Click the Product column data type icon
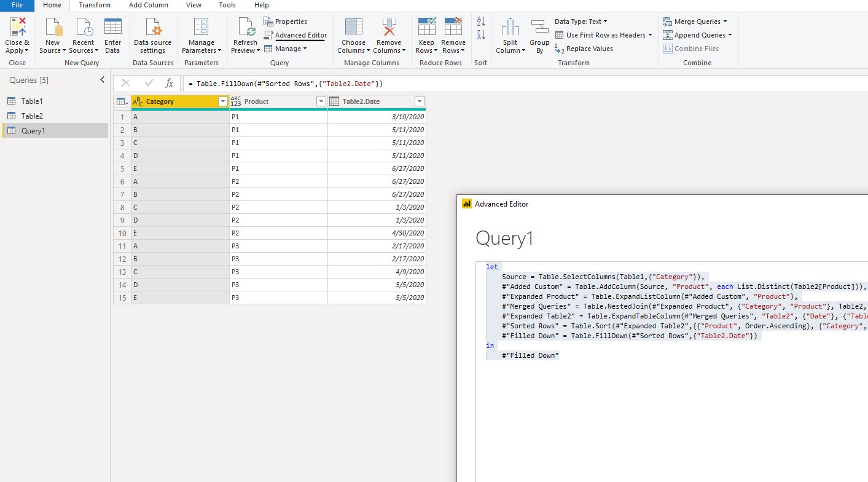 [236, 101]
